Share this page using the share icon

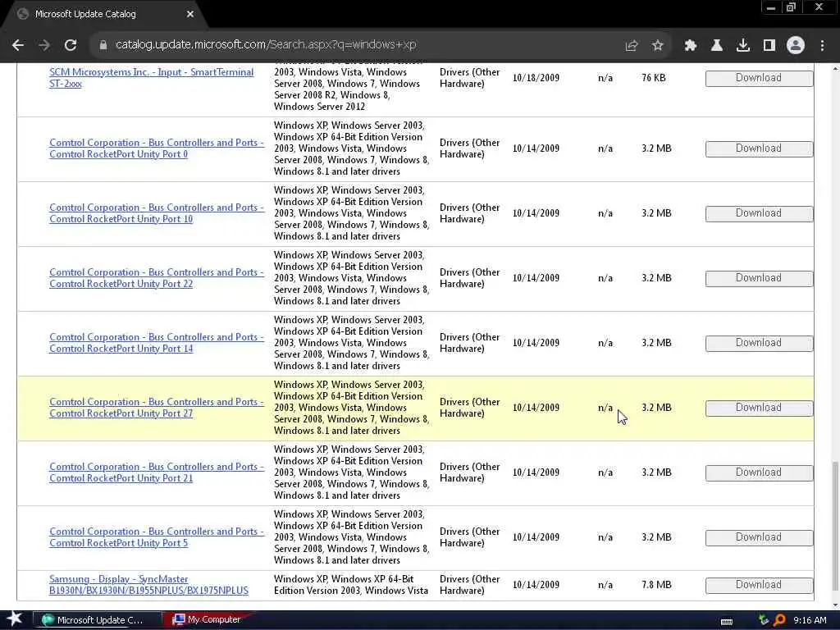[x=631, y=46]
